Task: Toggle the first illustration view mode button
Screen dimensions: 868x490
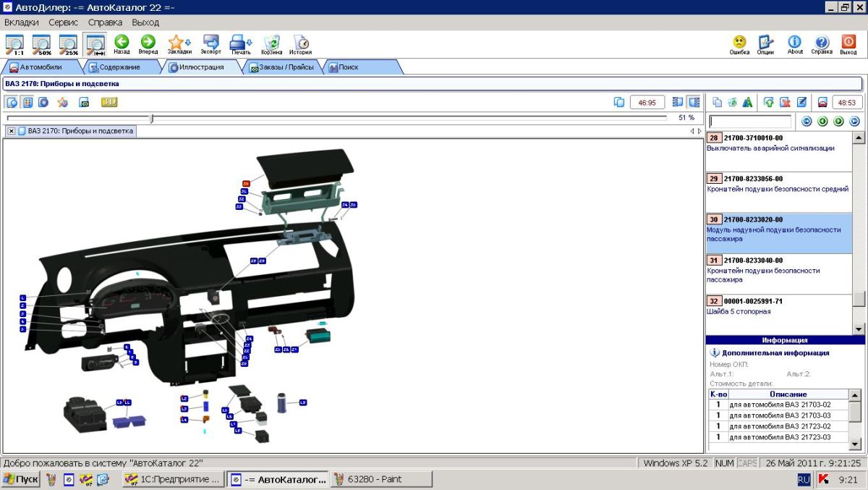Action: (12, 102)
